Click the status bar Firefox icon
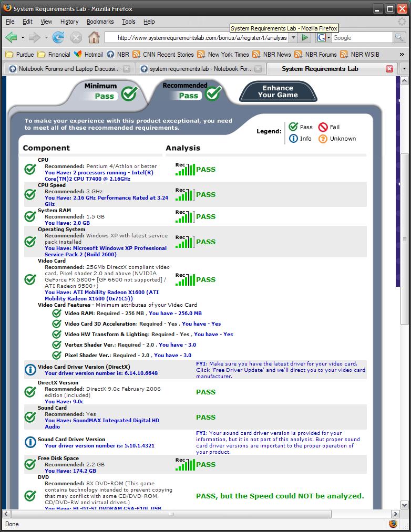 coord(393,524)
